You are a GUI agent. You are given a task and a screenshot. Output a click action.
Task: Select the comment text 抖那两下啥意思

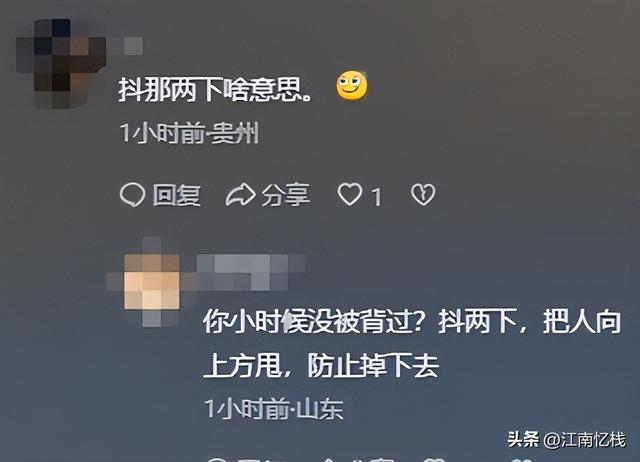point(215,89)
